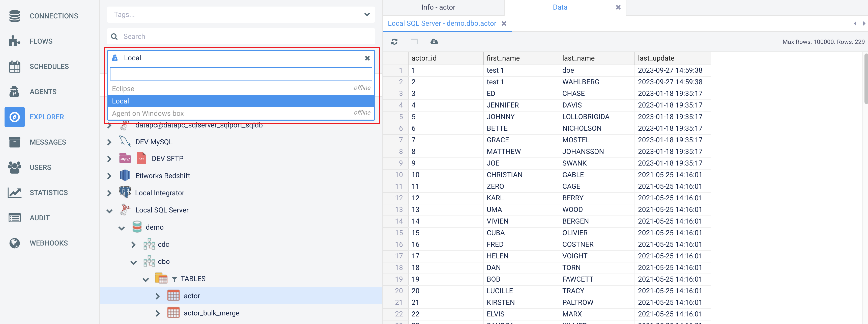Viewport: 868px width, 324px height.
Task: Open Connections from the sidebar
Action: point(53,16)
